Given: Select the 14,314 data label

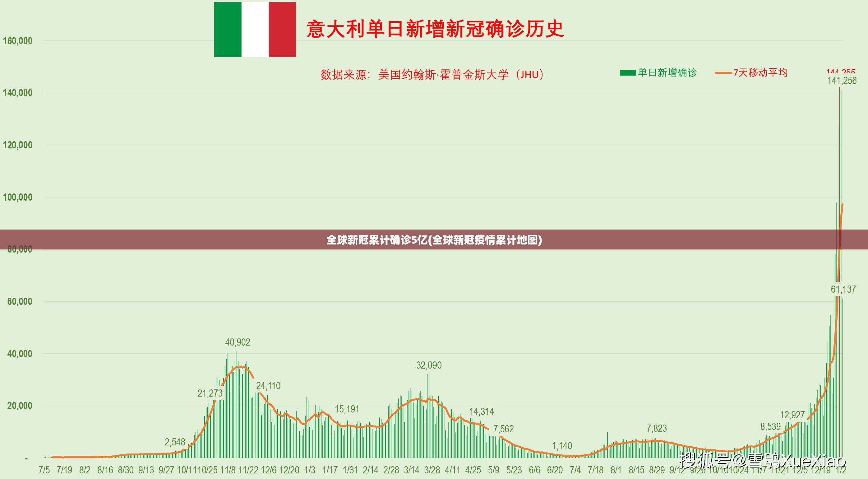Looking at the screenshot, I should pos(482,412).
